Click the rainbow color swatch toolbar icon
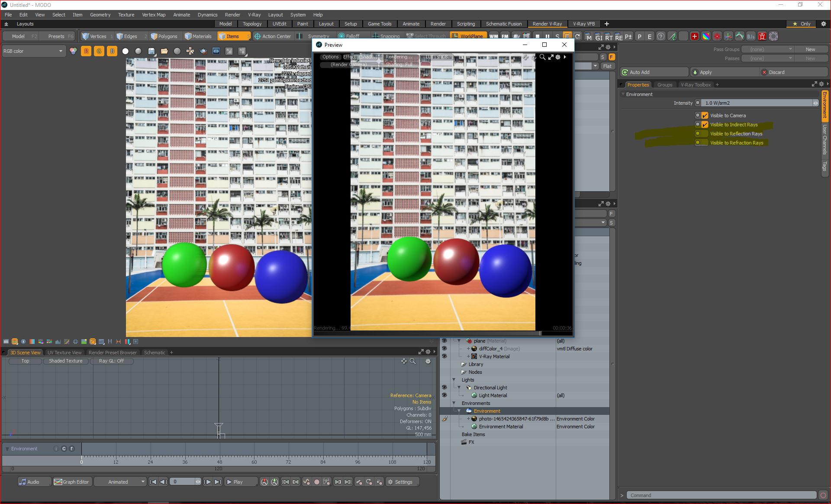Screen dimensions: 831x504 [x=706, y=36]
